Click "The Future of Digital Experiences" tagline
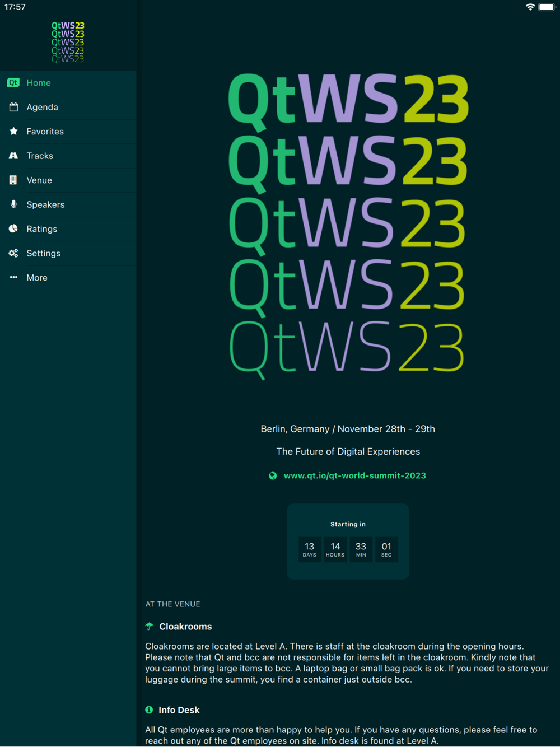 [x=348, y=451]
